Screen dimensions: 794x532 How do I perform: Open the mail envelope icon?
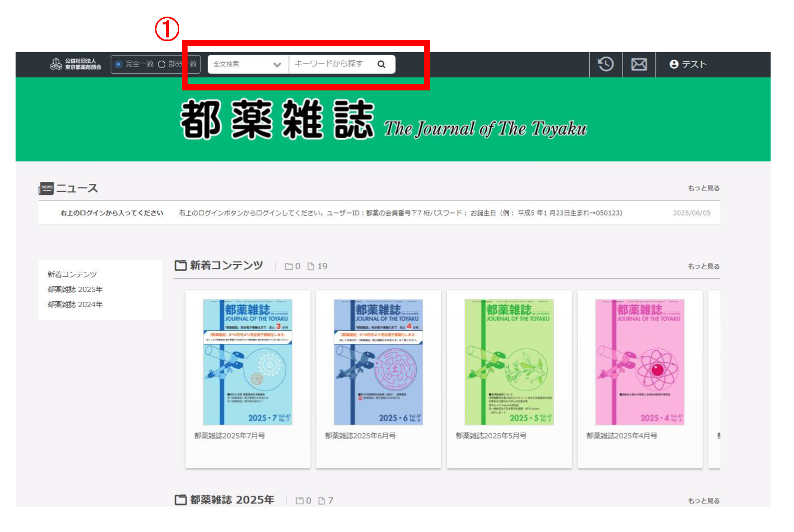[639, 64]
